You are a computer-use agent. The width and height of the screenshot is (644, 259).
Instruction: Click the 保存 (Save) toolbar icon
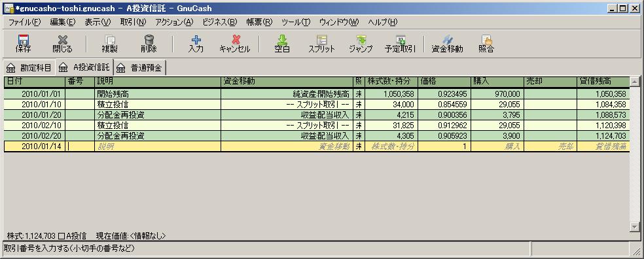[x=23, y=44]
